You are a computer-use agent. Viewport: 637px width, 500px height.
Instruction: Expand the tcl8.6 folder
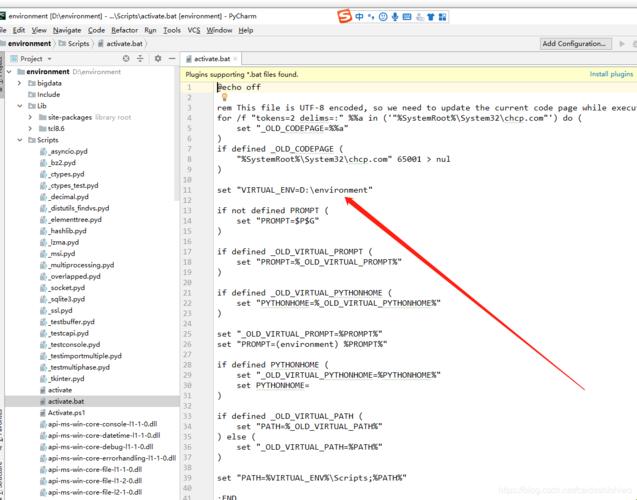click(x=30, y=129)
